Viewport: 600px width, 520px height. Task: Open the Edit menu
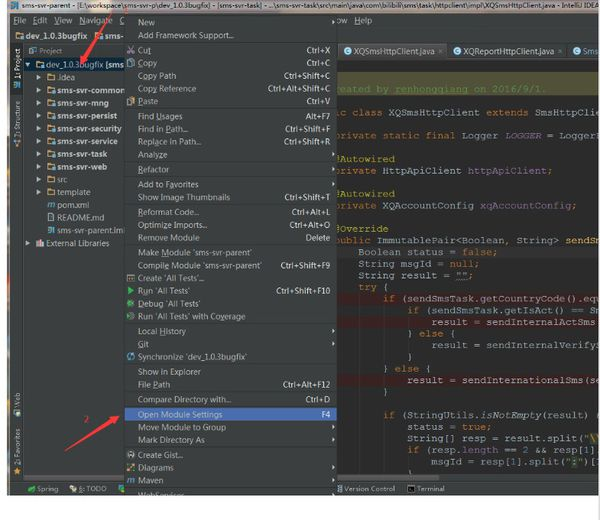[x=40, y=21]
